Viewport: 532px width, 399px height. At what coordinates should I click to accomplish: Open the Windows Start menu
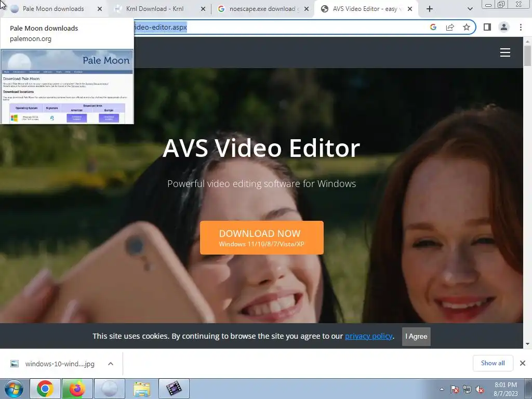coord(14,389)
